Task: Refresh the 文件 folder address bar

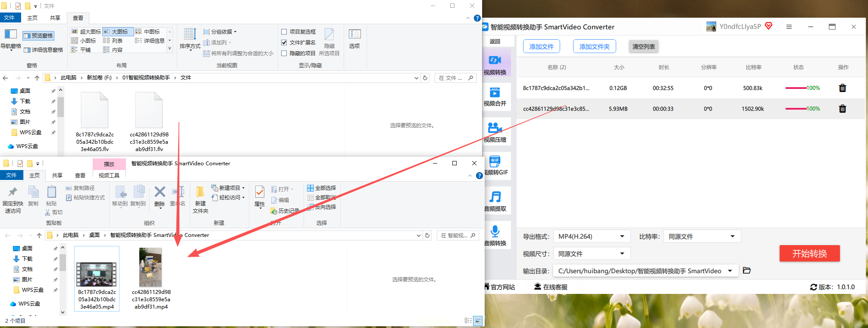Action: [425, 78]
